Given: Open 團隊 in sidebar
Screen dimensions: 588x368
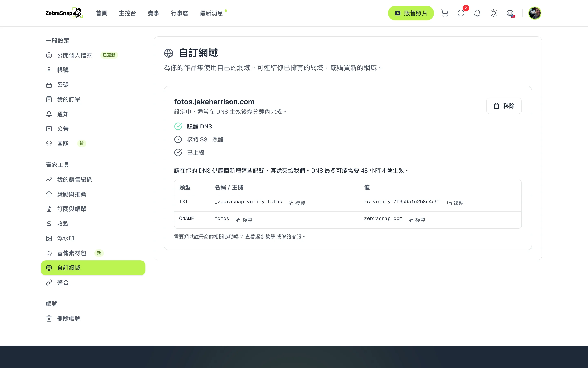Looking at the screenshot, I should tap(93, 144).
